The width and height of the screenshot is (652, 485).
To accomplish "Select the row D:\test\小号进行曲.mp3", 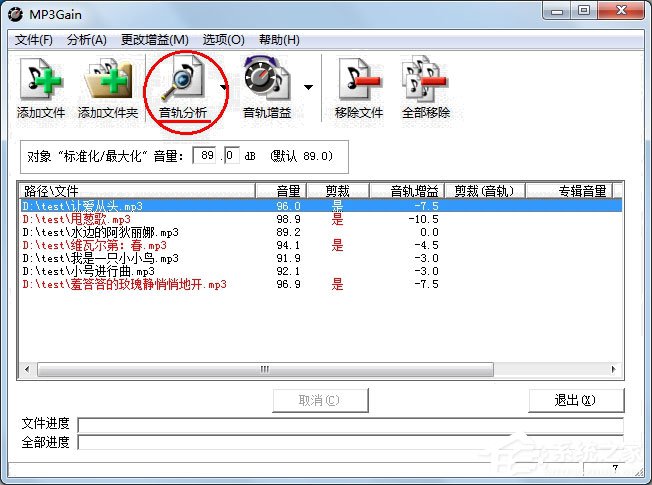I will [x=321, y=271].
